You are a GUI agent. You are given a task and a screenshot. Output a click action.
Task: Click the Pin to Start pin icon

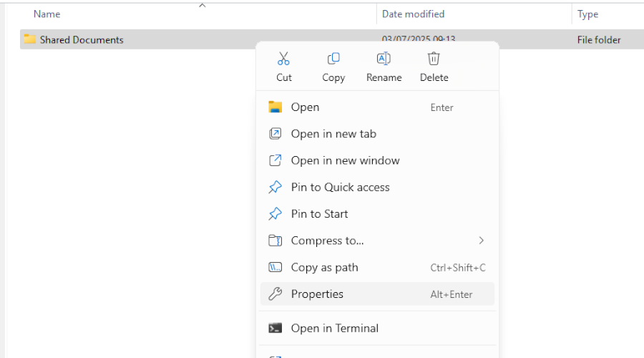[275, 214]
